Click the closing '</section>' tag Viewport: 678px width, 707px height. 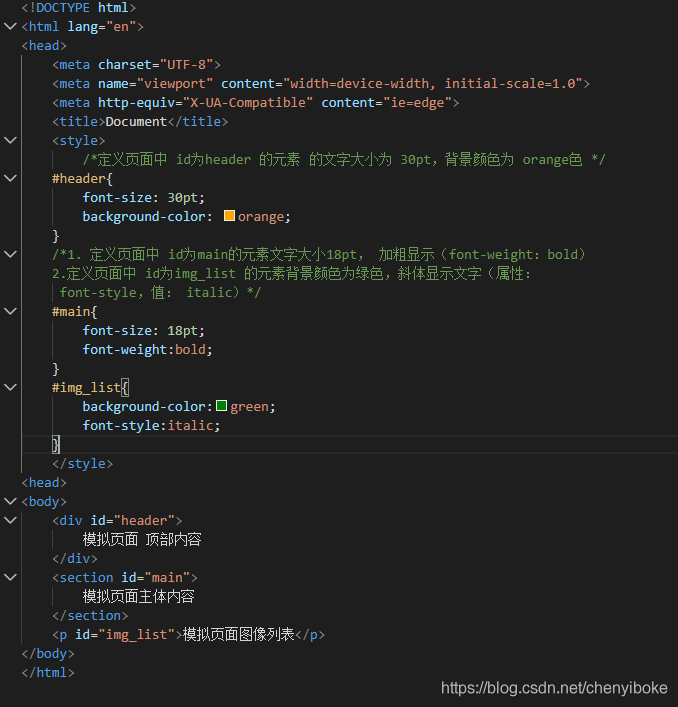[x=90, y=615]
